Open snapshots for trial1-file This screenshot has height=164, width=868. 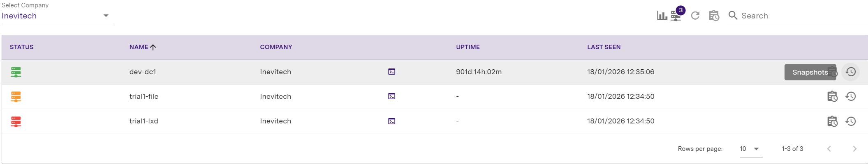[832, 96]
